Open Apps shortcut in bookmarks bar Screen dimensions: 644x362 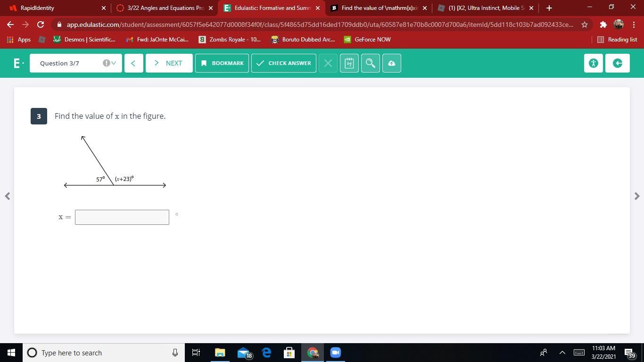coord(19,40)
